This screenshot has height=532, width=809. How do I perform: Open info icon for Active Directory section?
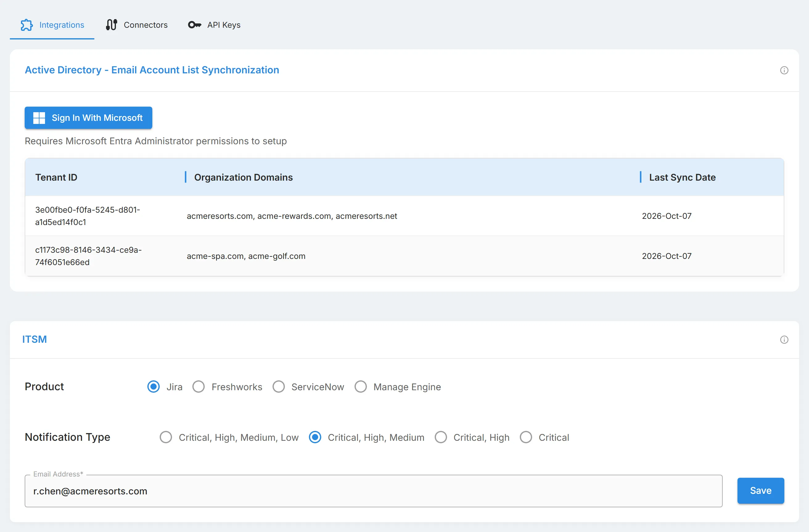coord(784,70)
